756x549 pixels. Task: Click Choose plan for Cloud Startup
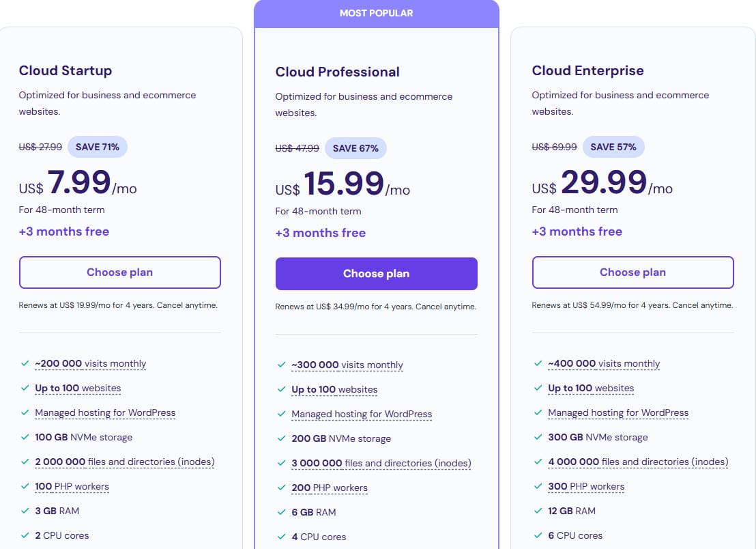click(119, 272)
